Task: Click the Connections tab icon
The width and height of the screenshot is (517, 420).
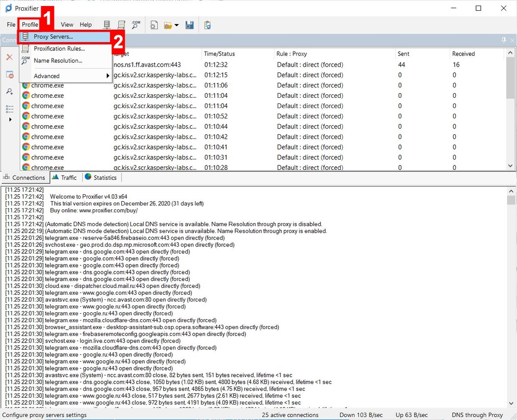Action: 6,177
